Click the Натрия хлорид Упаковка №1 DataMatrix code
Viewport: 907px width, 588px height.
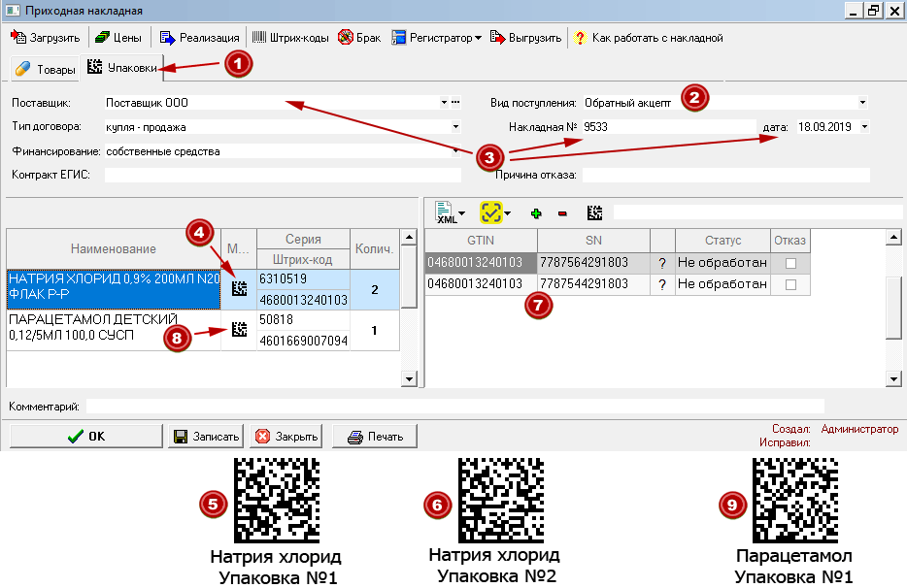277,500
